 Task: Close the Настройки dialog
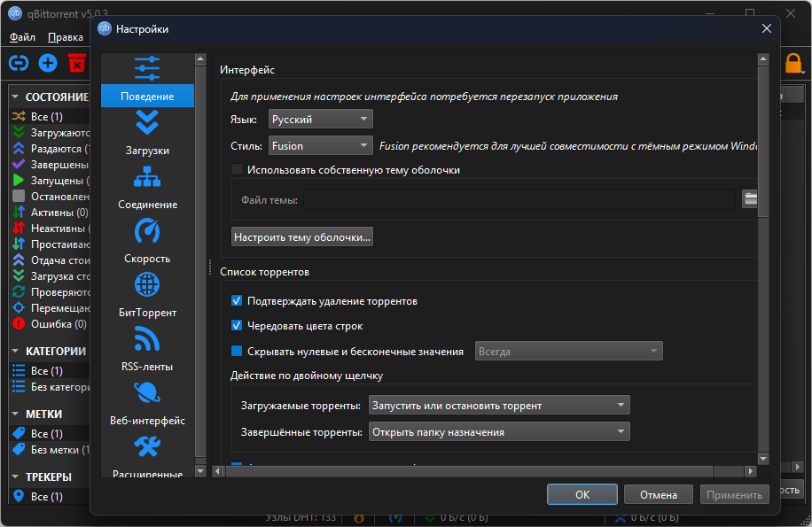point(767,29)
